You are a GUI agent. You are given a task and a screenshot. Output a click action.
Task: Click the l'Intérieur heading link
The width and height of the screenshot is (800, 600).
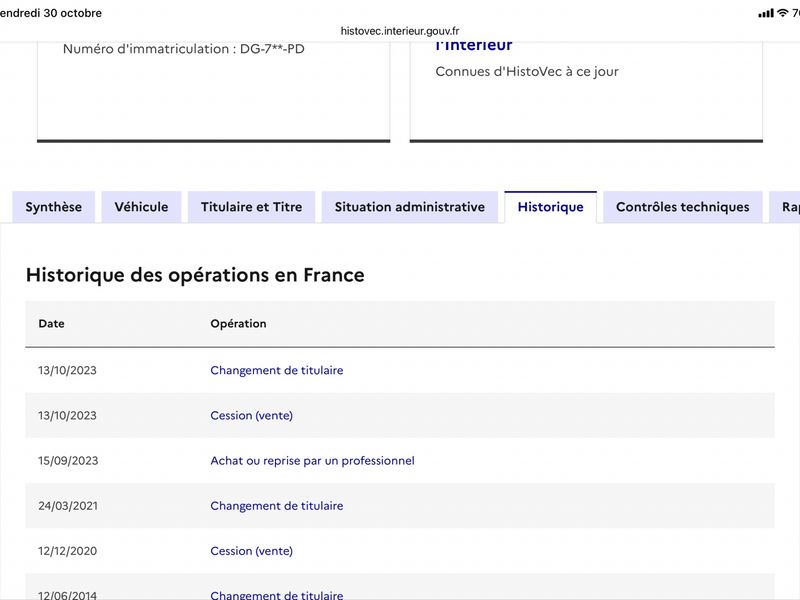(x=473, y=45)
